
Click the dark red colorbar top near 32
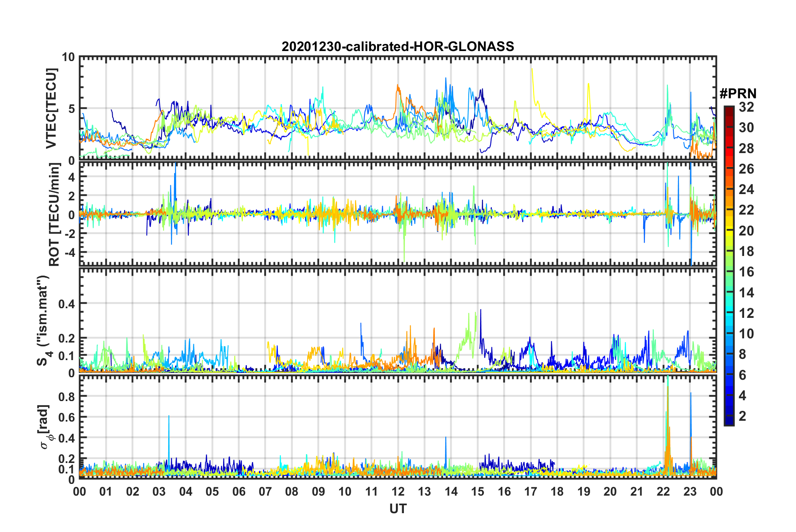729,110
